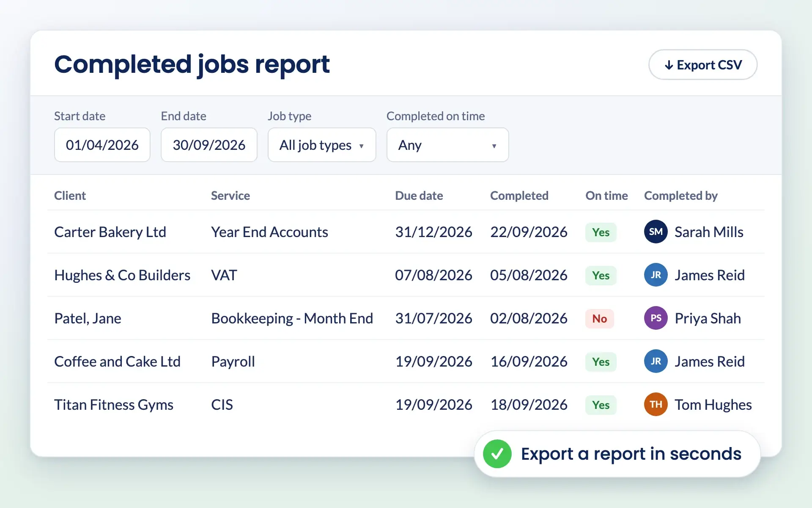Click Tom Hughes TH avatar

click(656, 404)
